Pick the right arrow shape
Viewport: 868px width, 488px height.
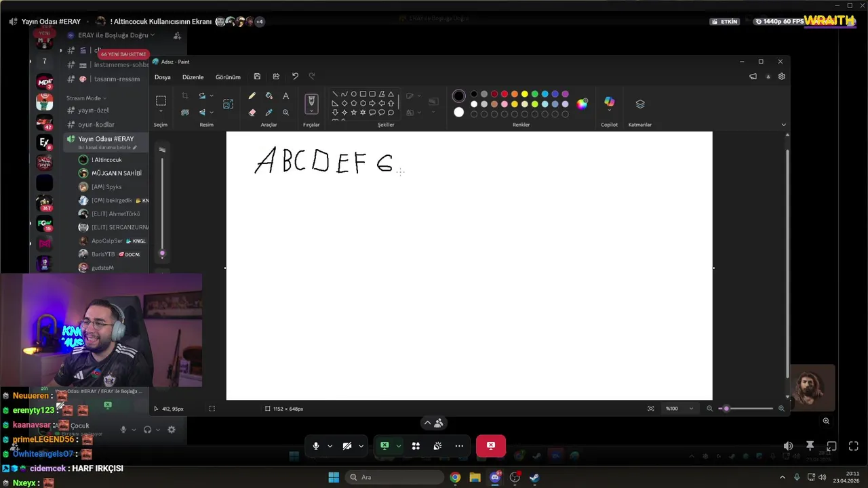coord(372,104)
